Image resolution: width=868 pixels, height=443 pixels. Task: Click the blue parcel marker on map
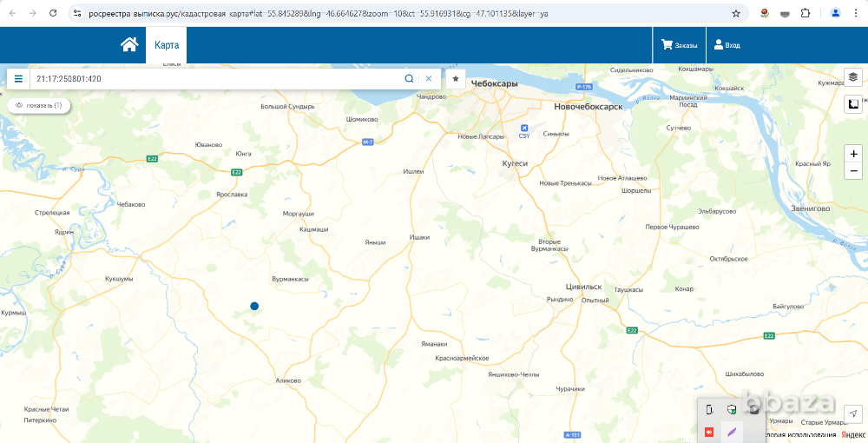tap(254, 306)
